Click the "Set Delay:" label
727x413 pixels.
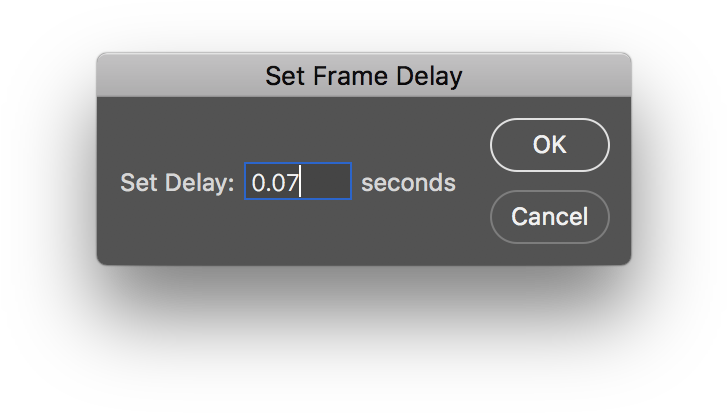point(177,183)
